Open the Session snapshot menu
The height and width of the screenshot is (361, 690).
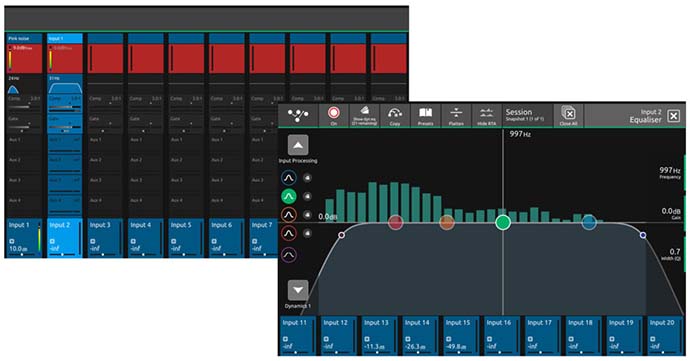527,115
